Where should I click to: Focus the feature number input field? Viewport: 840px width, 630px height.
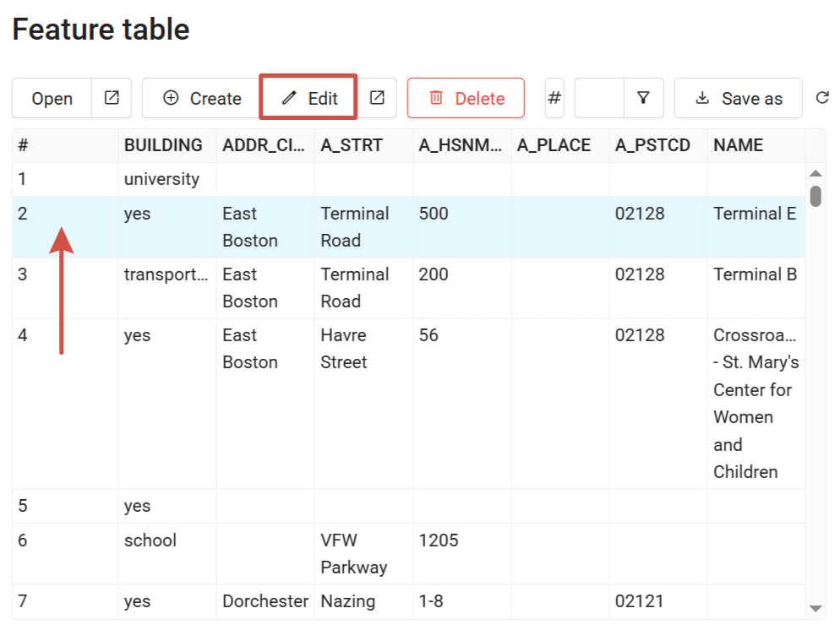599,98
